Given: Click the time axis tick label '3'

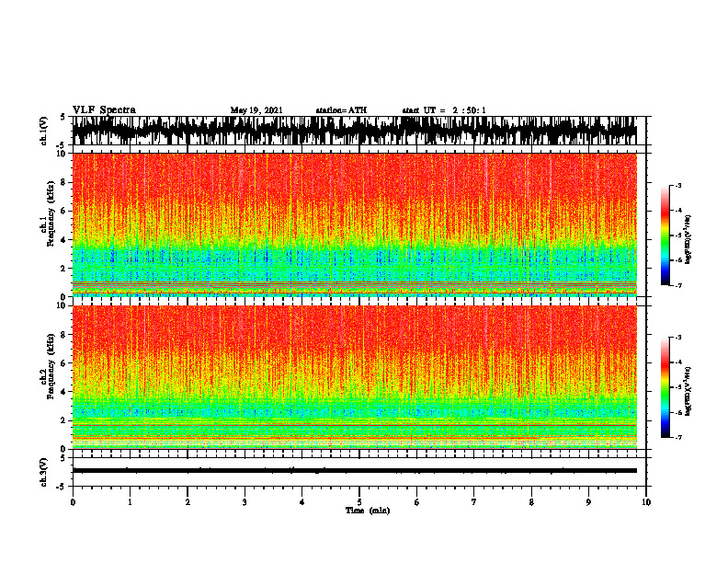Looking at the screenshot, I should point(245,502).
